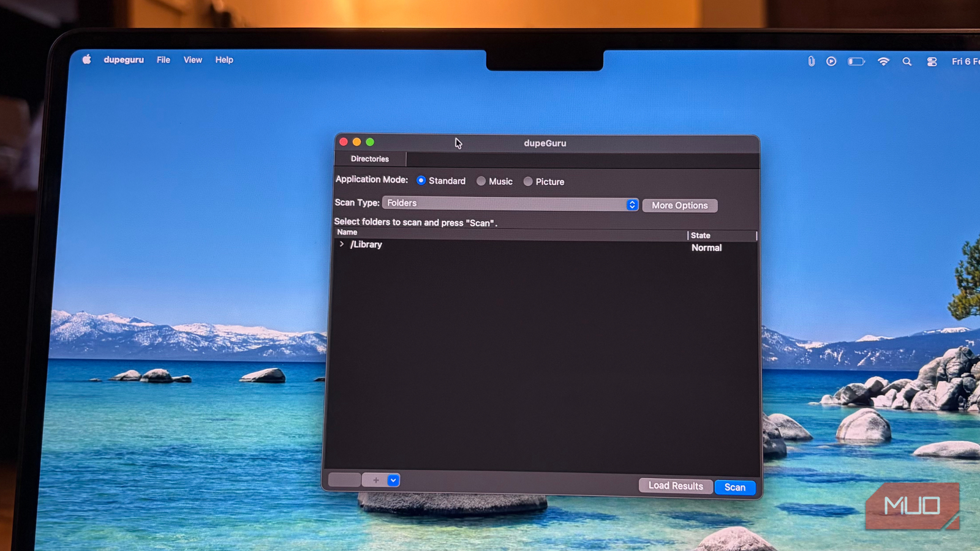Click the More Options button

(680, 205)
